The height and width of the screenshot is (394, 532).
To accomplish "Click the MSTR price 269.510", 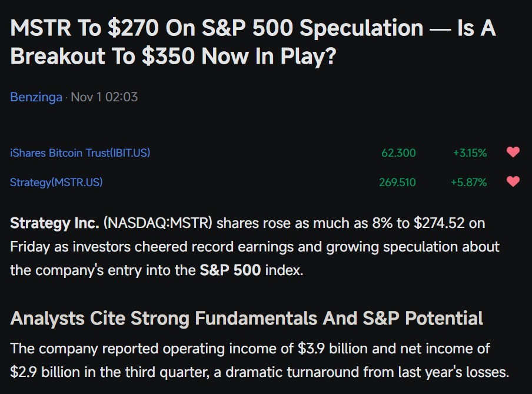I will click(397, 183).
